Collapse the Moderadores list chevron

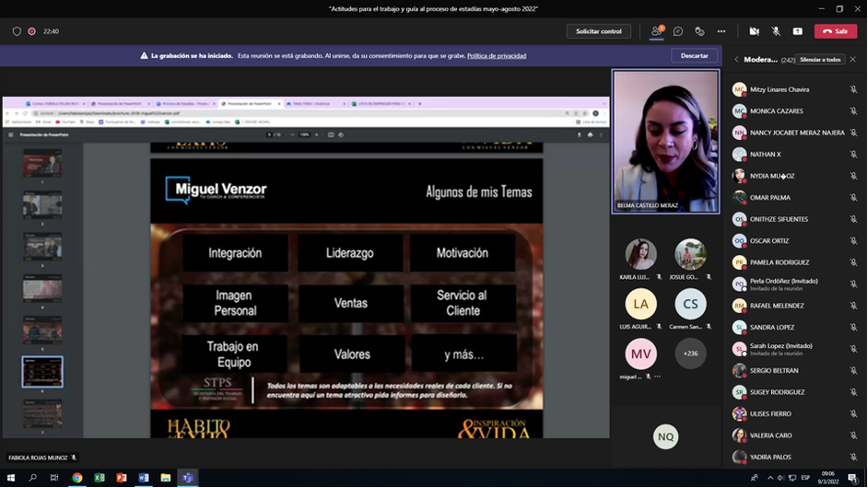tap(736, 60)
